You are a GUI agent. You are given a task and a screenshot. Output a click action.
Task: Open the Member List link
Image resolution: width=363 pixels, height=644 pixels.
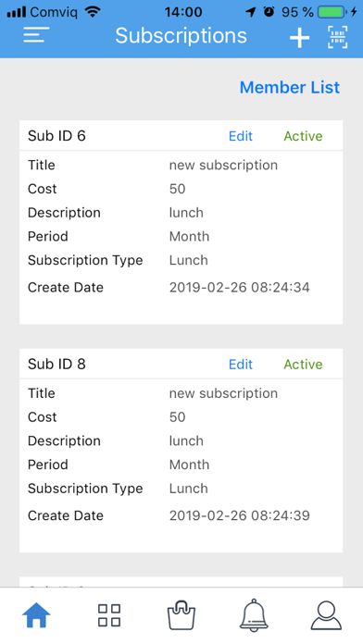tap(290, 87)
